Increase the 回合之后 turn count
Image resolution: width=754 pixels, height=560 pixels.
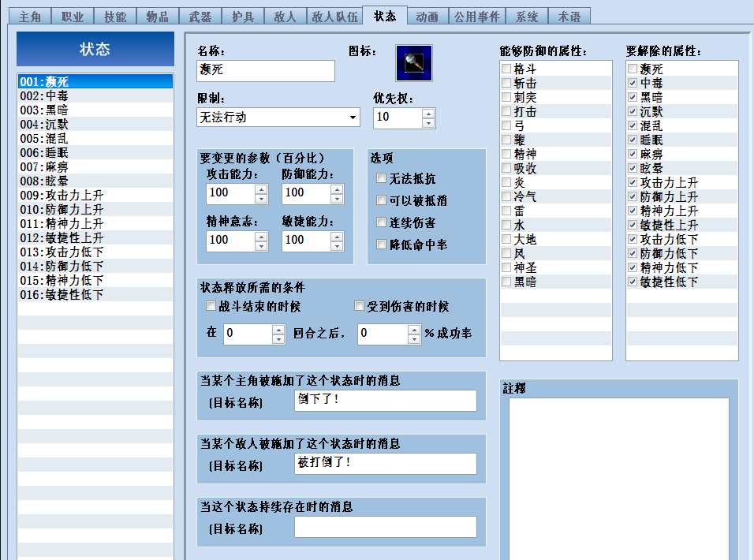click(x=278, y=330)
